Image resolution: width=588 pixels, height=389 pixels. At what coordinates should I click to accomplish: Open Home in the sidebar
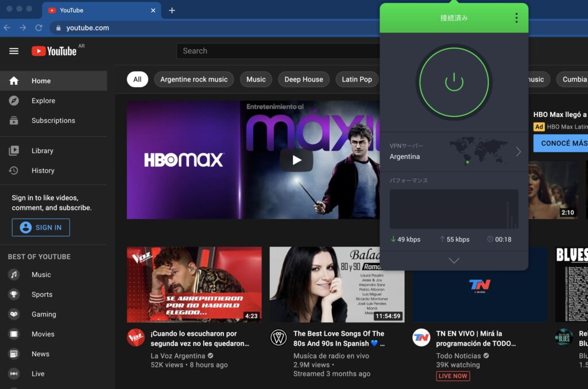coord(53,80)
